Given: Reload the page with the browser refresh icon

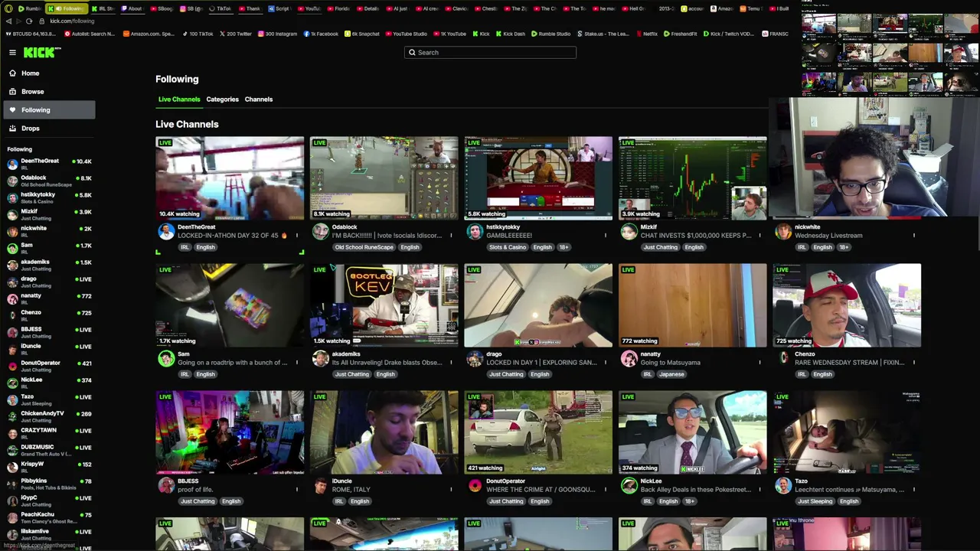Looking at the screenshot, I should coord(29,21).
